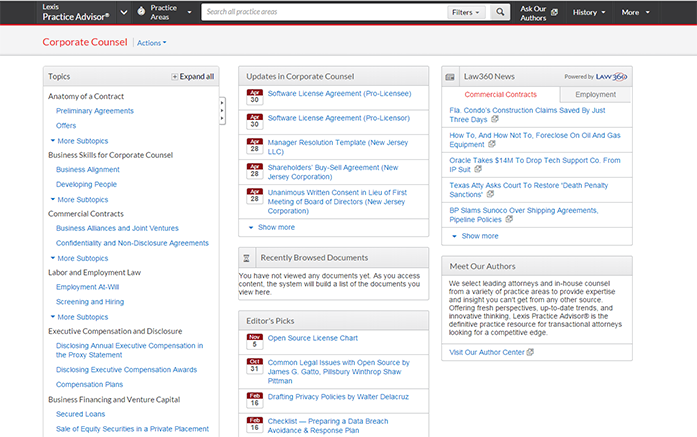Open Confidentiality and Non-Disclosure Agreements subtopic
The width and height of the screenshot is (697, 437).
[132, 243]
